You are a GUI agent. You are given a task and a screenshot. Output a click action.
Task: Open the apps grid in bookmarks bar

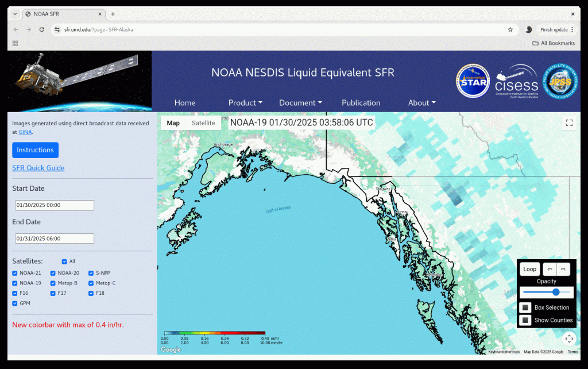click(15, 43)
